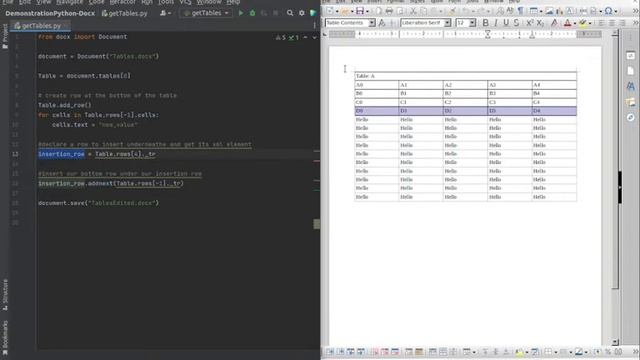Open the user account dropdown in PyCharm
640x360 pixels.
165,13
